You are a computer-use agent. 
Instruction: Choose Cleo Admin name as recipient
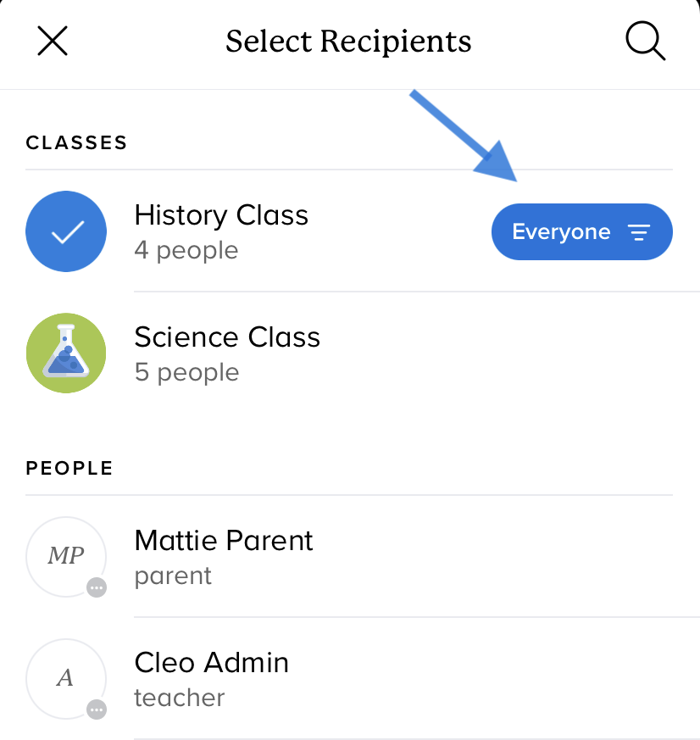coord(211,663)
